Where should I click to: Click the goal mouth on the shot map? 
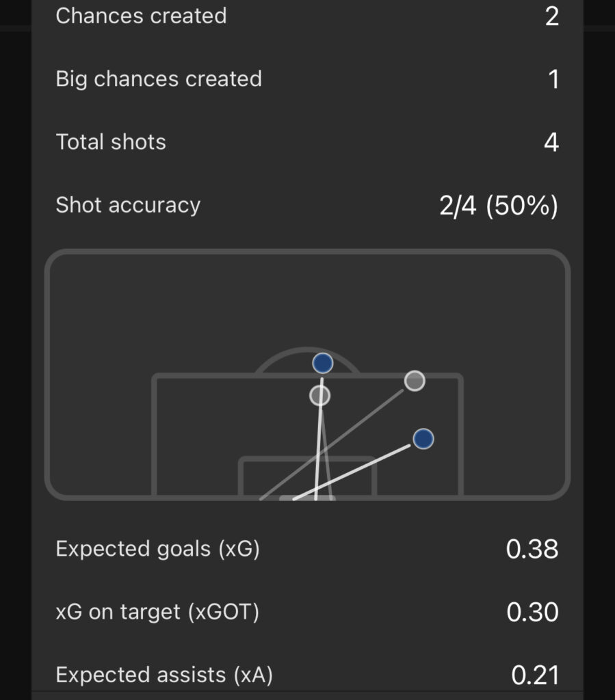pyautogui.click(x=307, y=498)
